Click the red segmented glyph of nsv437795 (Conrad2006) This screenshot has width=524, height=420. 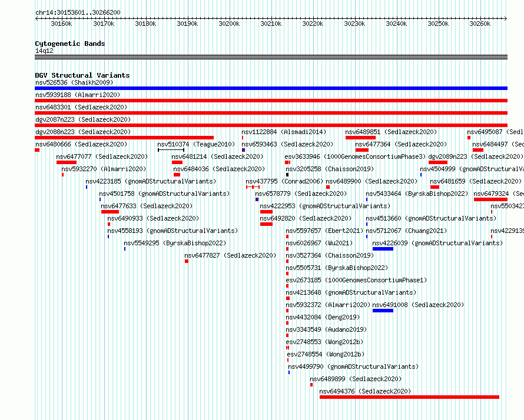pyautogui.click(x=253, y=187)
